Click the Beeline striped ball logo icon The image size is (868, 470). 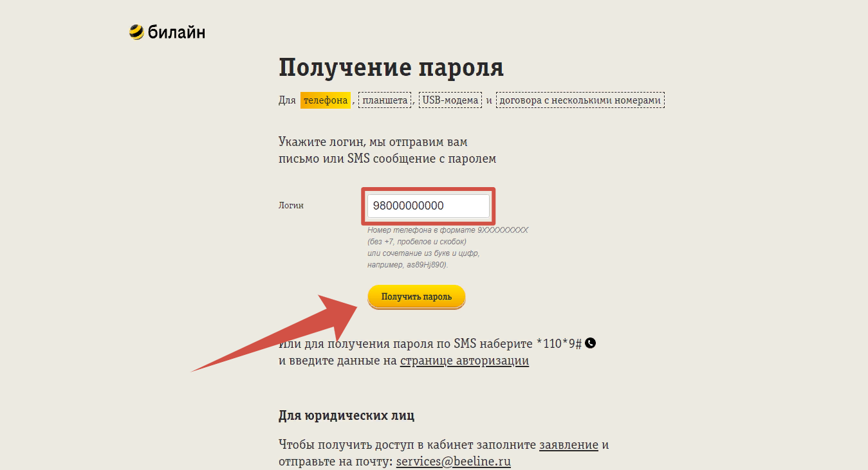[x=136, y=32]
